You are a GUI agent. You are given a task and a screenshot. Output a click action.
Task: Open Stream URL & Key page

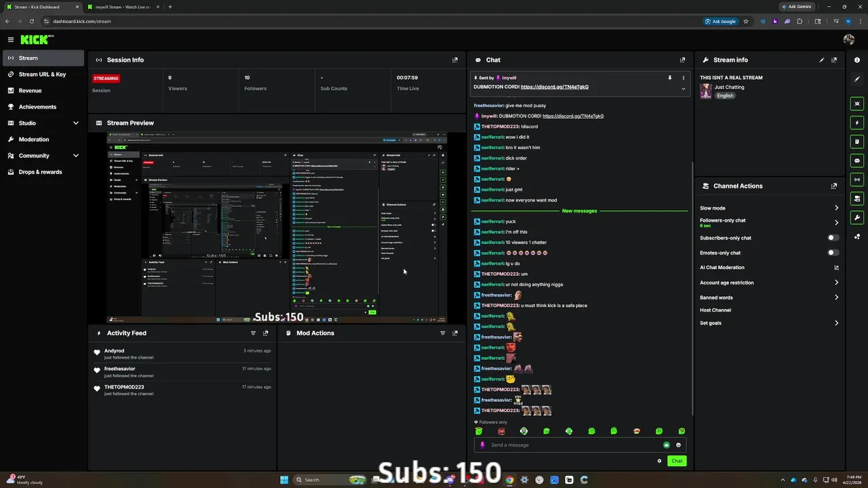point(43,75)
